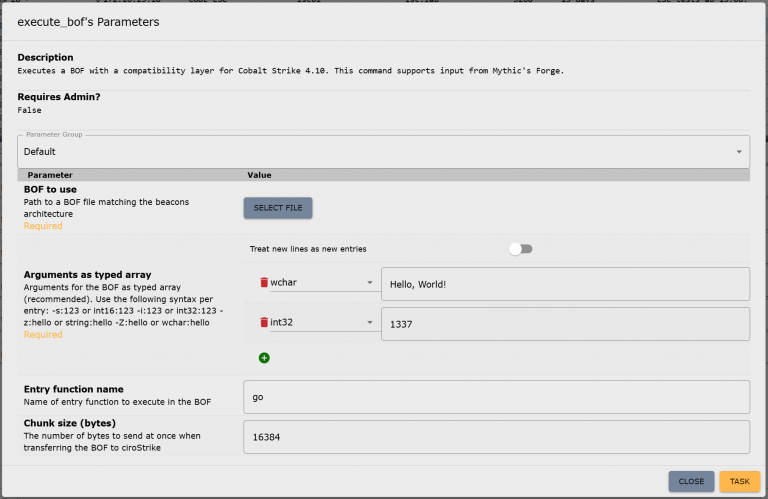Select the chunk size field showing 16384

(x=496, y=436)
